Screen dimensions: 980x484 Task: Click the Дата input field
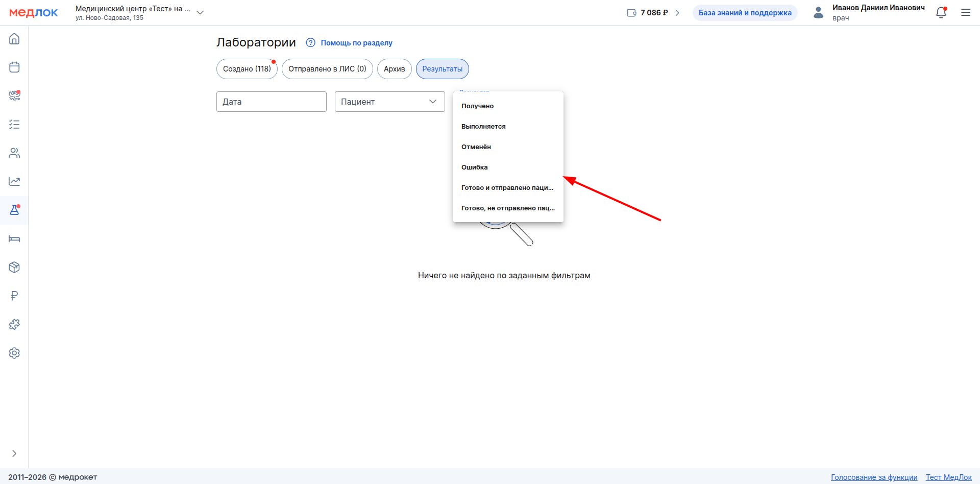271,102
